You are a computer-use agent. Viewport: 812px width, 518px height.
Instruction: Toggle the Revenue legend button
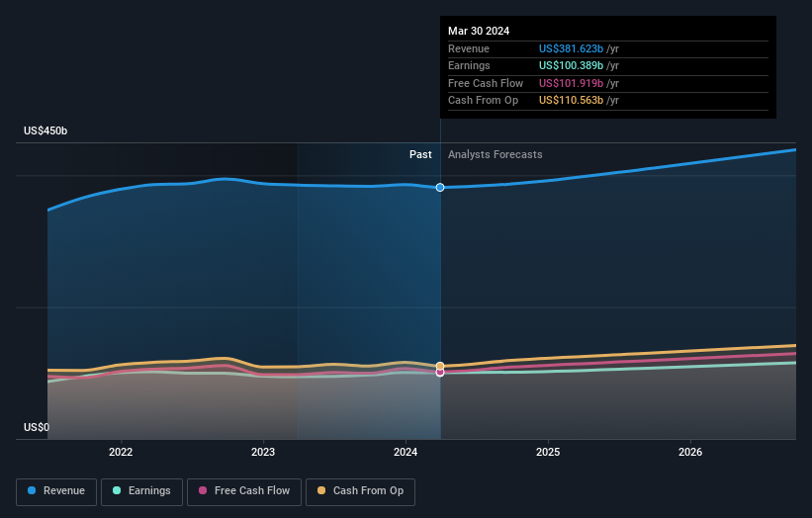click(56, 491)
